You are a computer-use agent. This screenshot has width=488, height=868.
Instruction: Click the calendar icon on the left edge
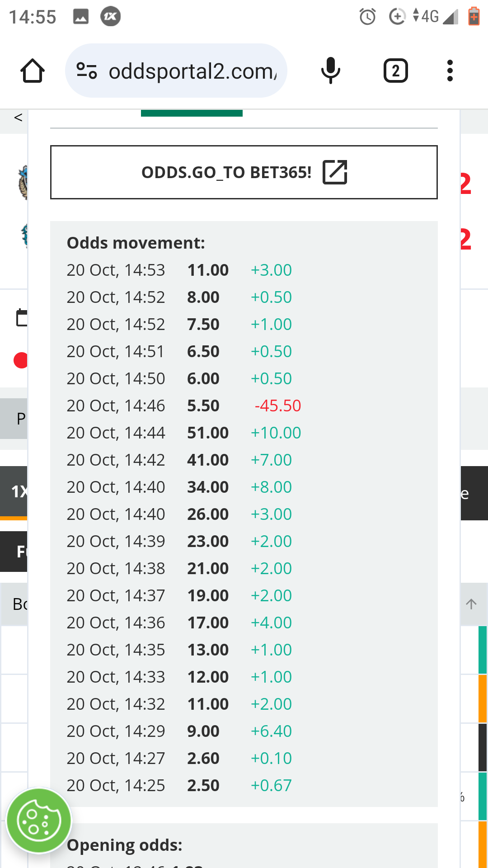(x=21, y=318)
